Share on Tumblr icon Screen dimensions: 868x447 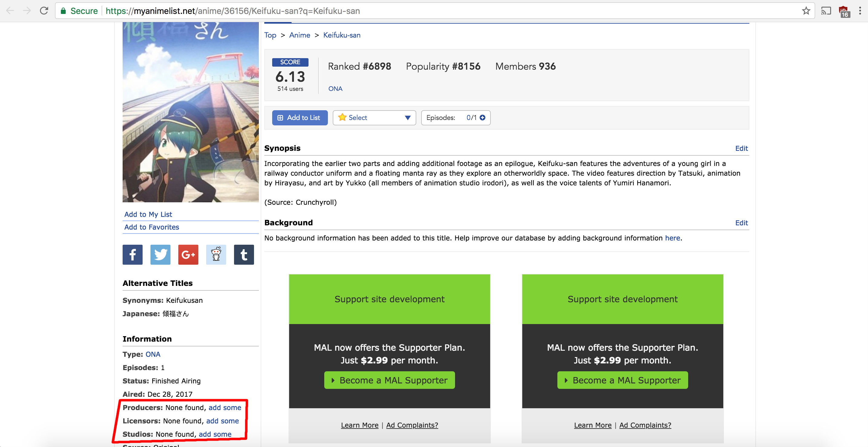[244, 254]
